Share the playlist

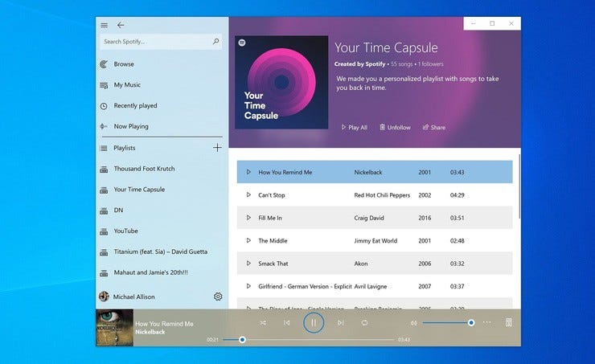pyautogui.click(x=434, y=128)
